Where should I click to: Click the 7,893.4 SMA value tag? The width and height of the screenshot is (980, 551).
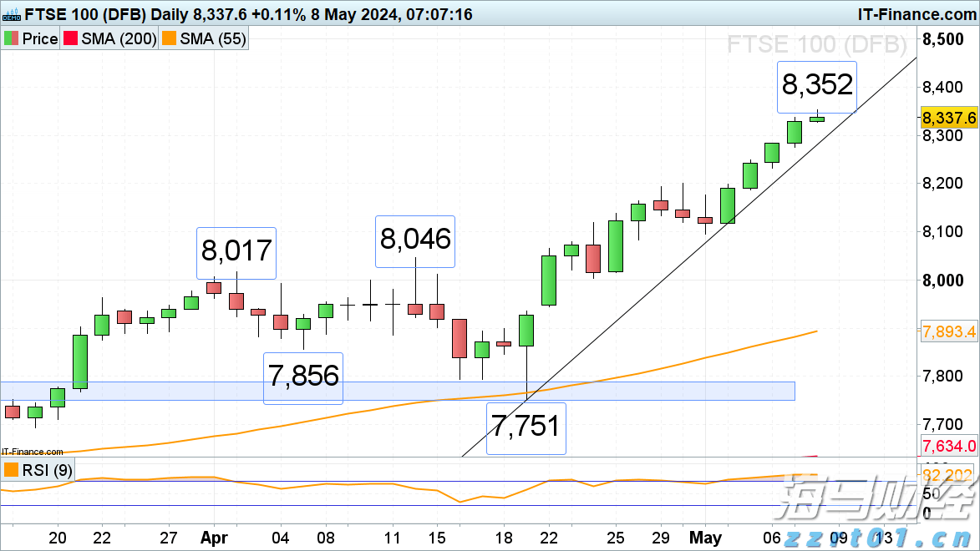(x=948, y=331)
